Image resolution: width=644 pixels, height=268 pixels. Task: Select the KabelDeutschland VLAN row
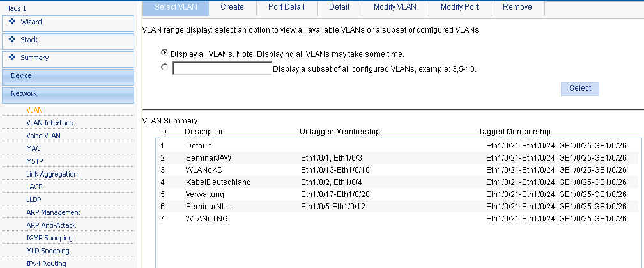(x=394, y=182)
